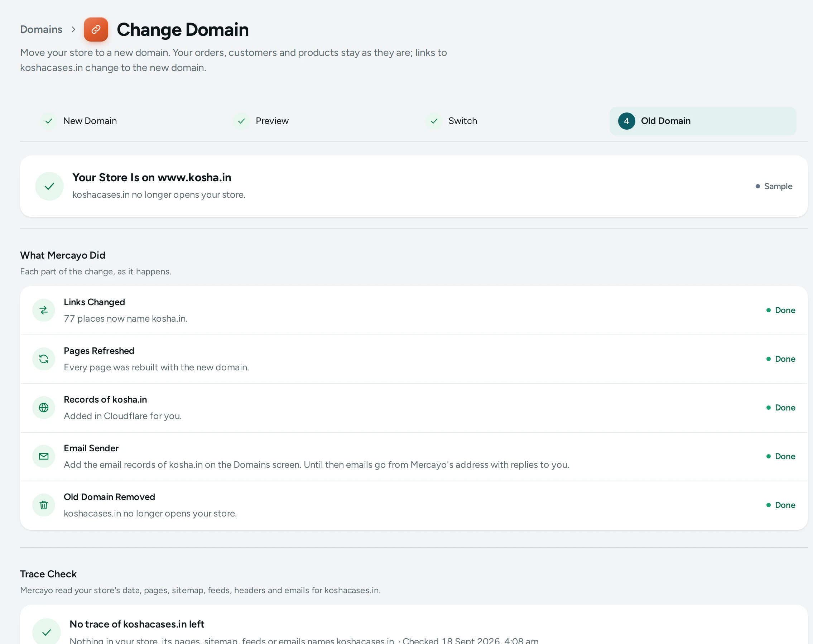
Task: Click the Preview step checkmark icon
Action: (x=241, y=121)
